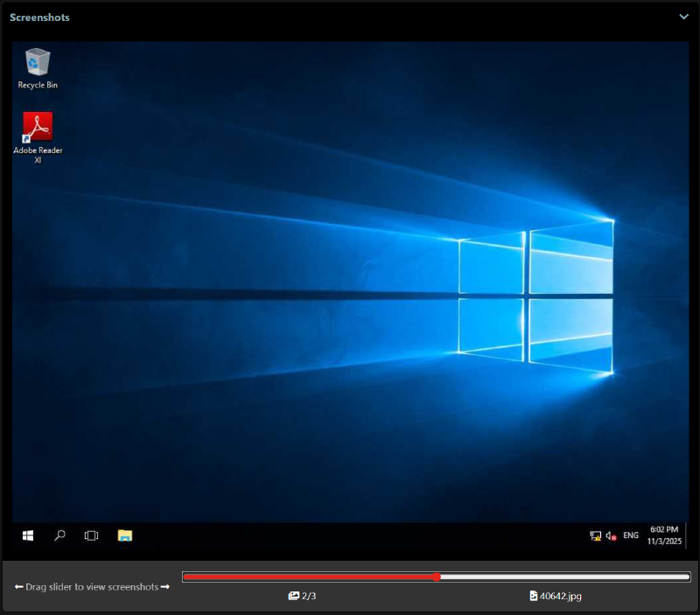Click the images icon beside the 2/3 counter
Image resolution: width=700 pixels, height=615 pixels.
click(294, 596)
